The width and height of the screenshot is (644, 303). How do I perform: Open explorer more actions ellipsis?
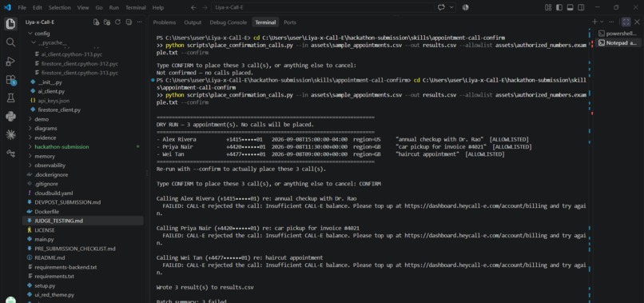pos(140,22)
